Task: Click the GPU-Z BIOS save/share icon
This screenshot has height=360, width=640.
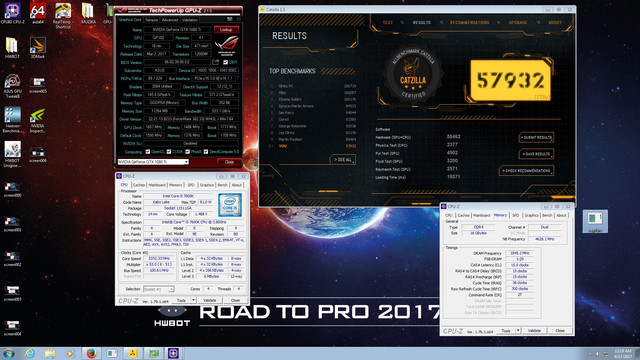Action: coord(216,62)
